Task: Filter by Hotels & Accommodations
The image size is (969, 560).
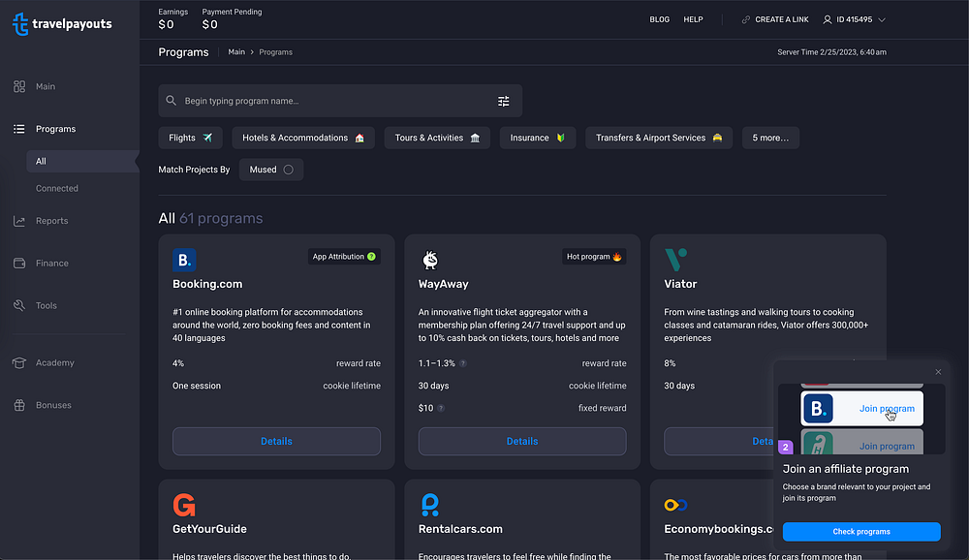Action: (x=303, y=138)
